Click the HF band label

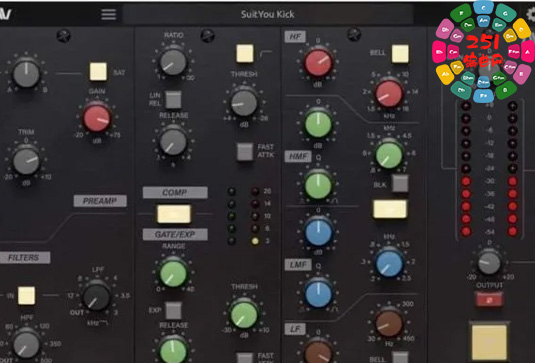295,37
